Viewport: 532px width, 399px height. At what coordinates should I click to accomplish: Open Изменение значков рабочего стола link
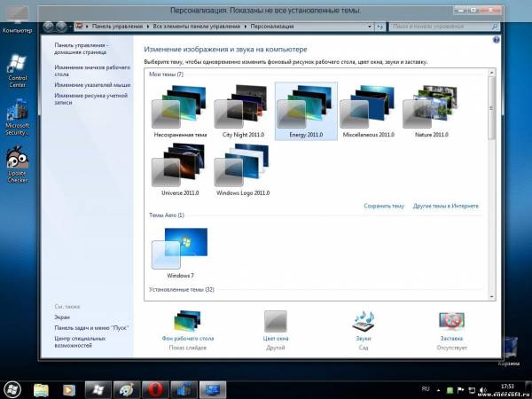coord(92,71)
